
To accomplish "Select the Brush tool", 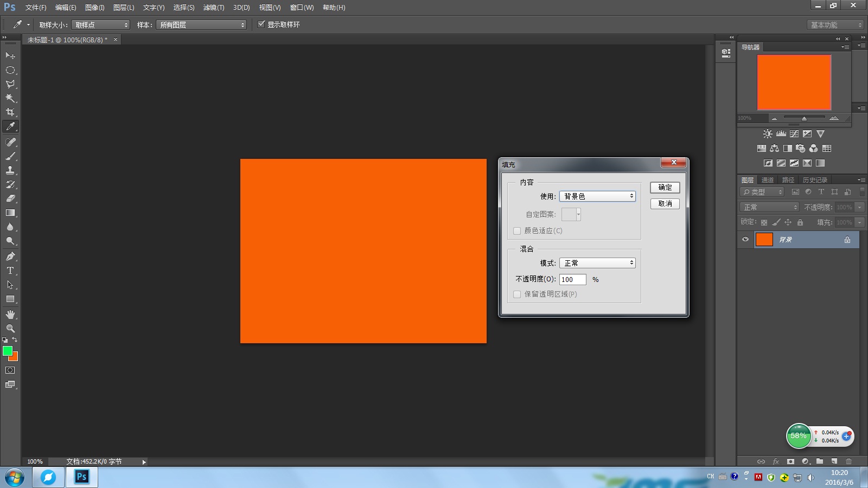I will (10, 156).
